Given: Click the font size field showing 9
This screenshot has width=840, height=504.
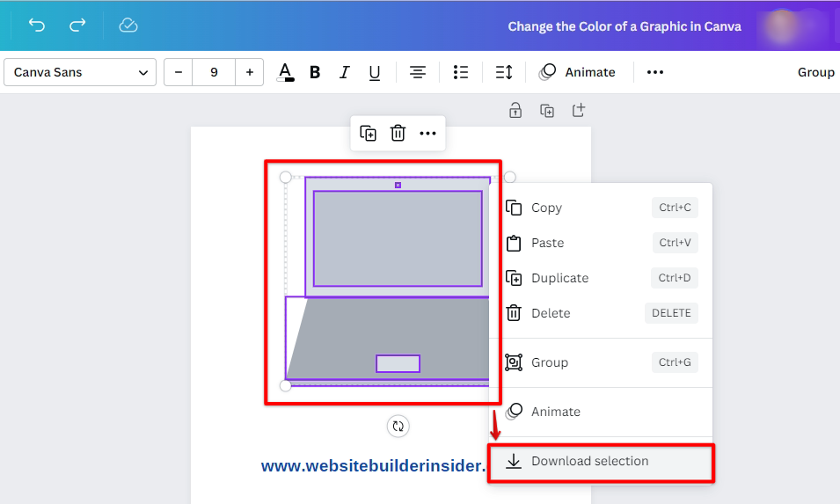Looking at the screenshot, I should [x=214, y=72].
